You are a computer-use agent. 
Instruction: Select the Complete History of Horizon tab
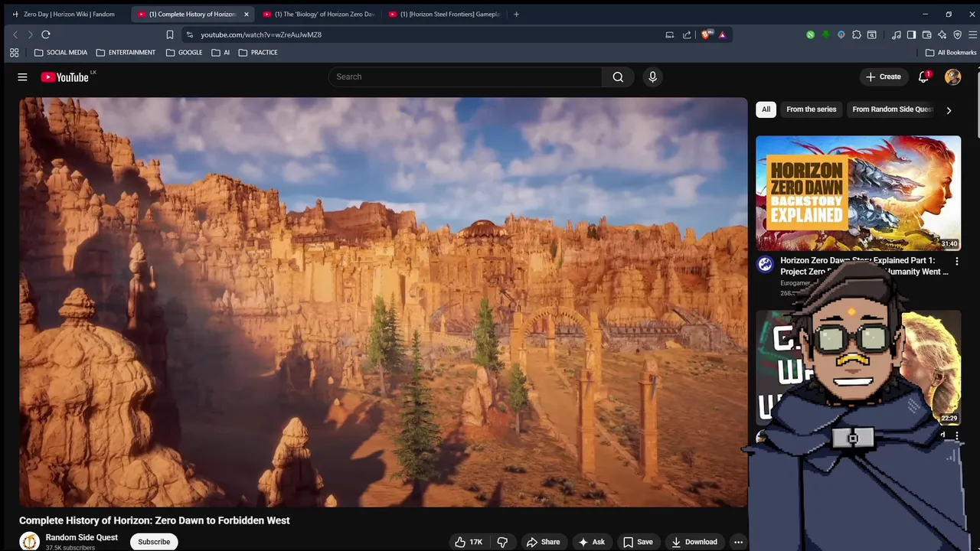coord(187,14)
